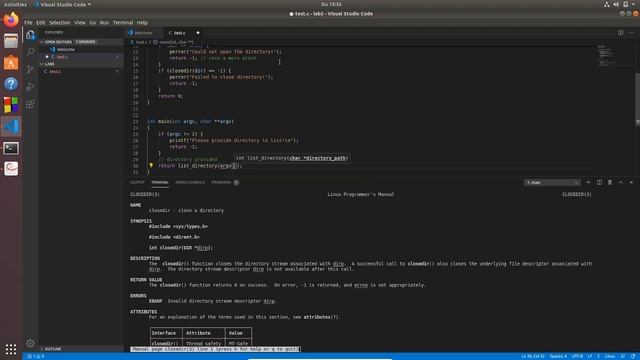
Task: Open Ubuntu Software from the dock
Action: 11,62
